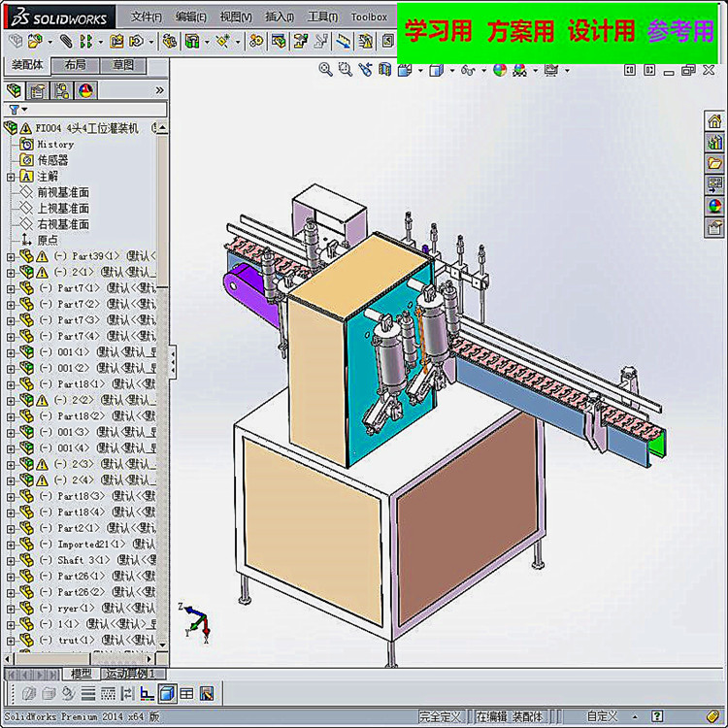Open the 视图(V) menu
This screenshot has height=728, width=728.
[x=236, y=17]
